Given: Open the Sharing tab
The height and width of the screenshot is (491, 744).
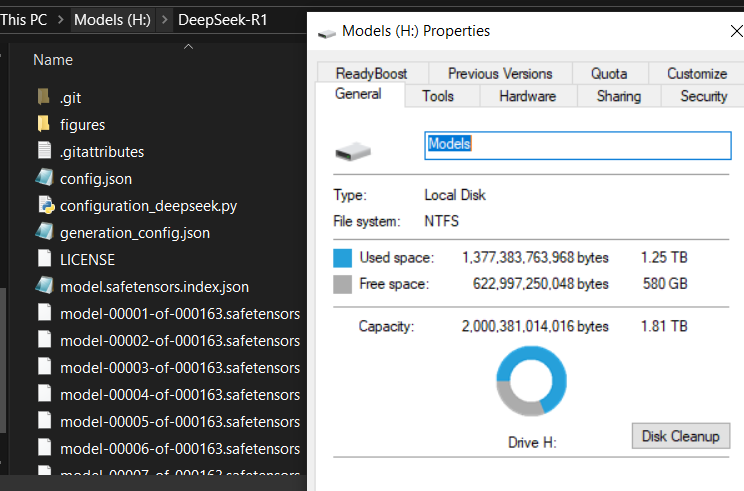Looking at the screenshot, I should [619, 96].
